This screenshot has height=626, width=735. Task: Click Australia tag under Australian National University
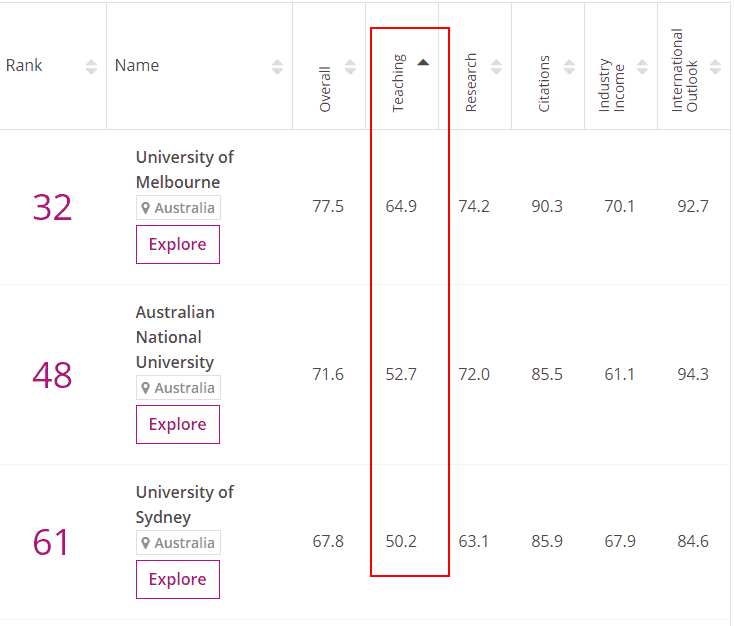click(x=178, y=388)
